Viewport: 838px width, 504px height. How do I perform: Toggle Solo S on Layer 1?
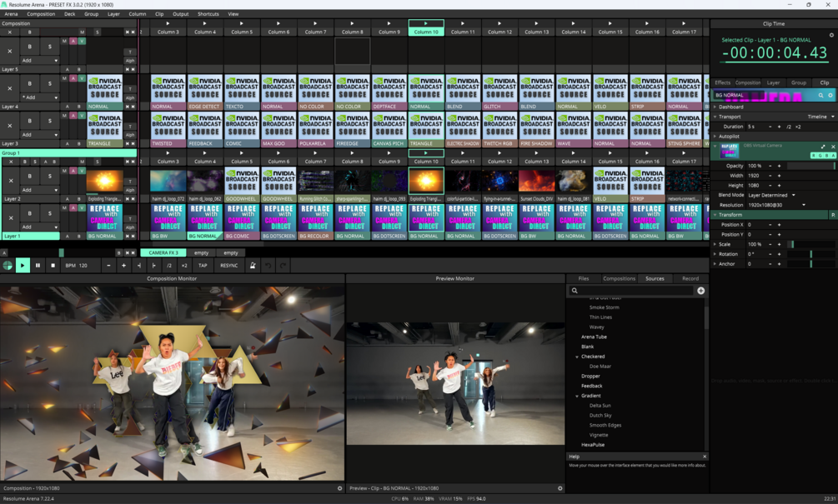click(50, 213)
